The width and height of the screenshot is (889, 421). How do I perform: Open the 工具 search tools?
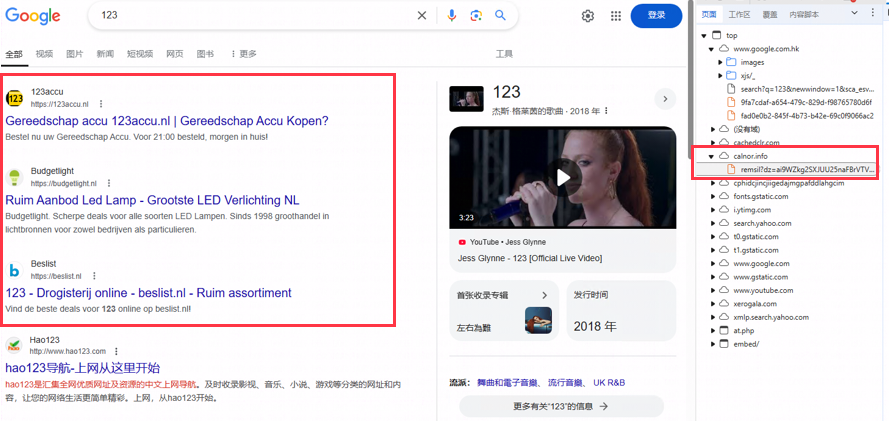pos(504,54)
